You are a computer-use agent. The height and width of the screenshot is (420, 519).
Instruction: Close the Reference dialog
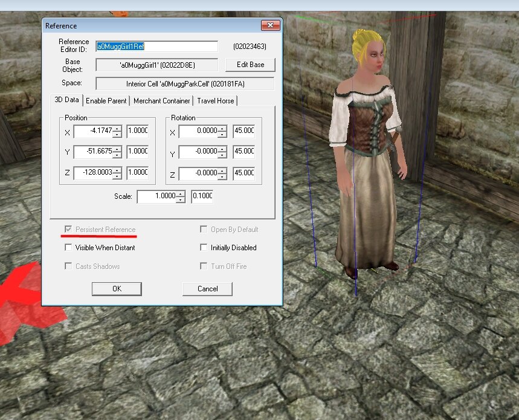[271, 25]
